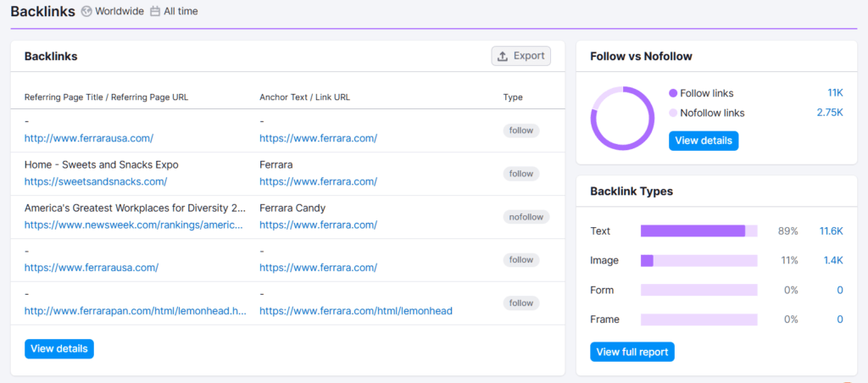Click the Export button in the Backlinks panel

tap(521, 56)
